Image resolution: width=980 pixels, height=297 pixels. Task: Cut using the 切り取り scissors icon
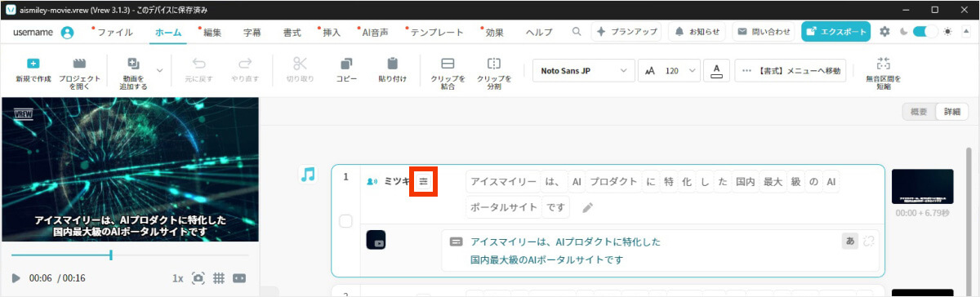(x=300, y=64)
